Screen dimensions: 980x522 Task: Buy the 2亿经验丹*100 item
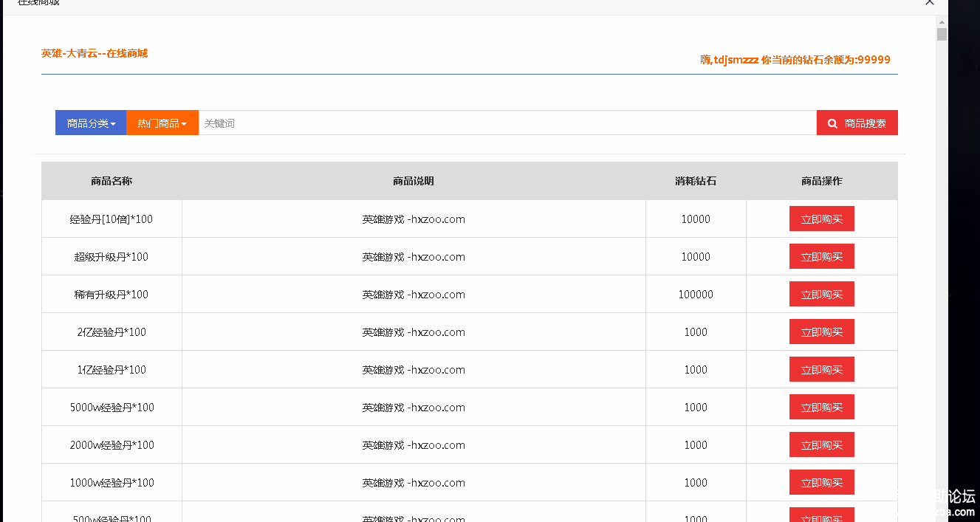click(x=821, y=332)
